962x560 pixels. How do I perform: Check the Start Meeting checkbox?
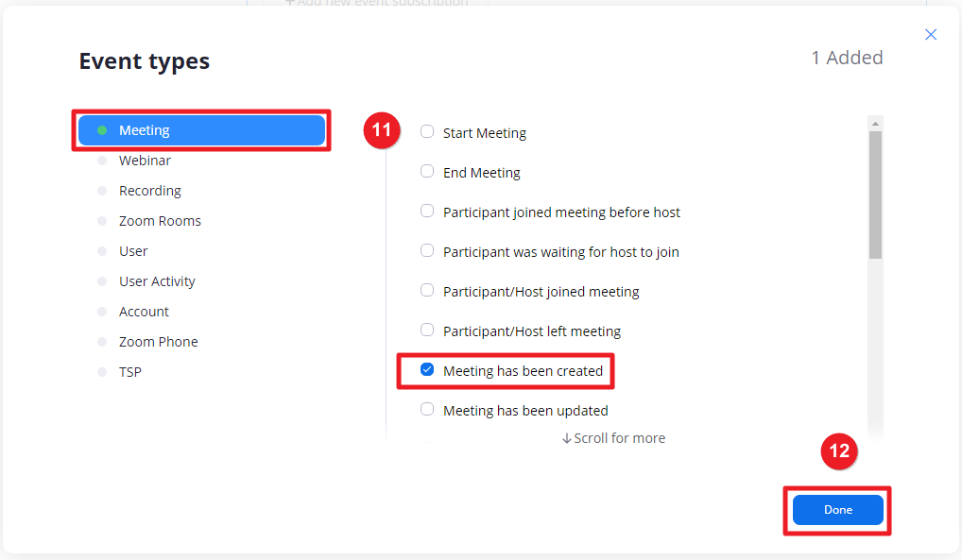point(427,132)
